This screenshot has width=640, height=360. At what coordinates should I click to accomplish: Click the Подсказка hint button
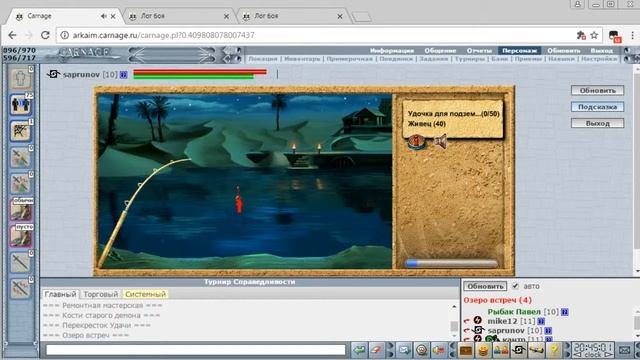pos(597,107)
